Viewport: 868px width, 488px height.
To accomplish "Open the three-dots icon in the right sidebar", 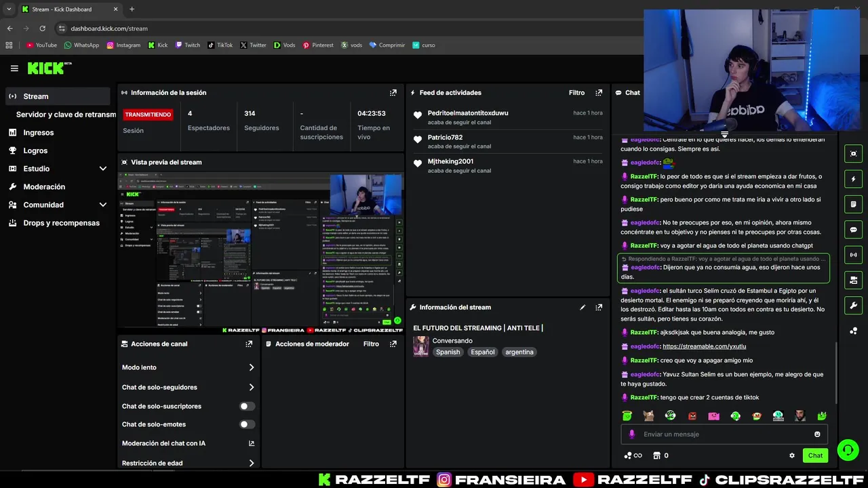I will pyautogui.click(x=853, y=331).
